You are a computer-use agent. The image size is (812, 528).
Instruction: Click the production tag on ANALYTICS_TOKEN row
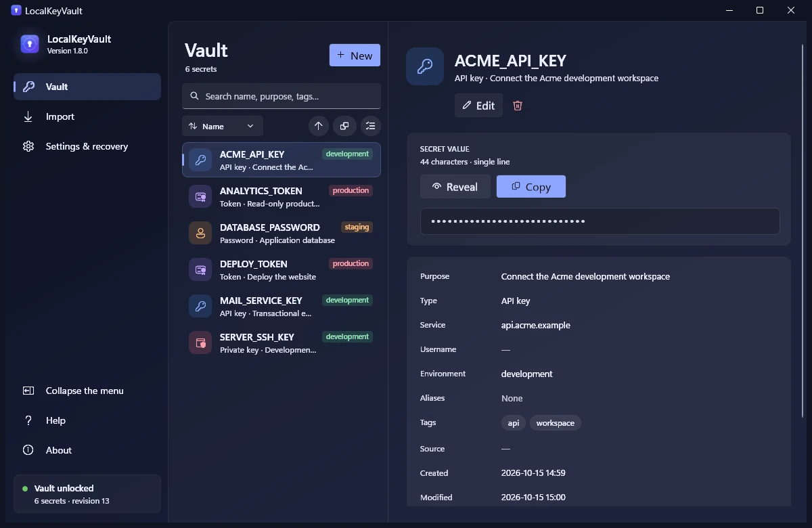(x=351, y=191)
